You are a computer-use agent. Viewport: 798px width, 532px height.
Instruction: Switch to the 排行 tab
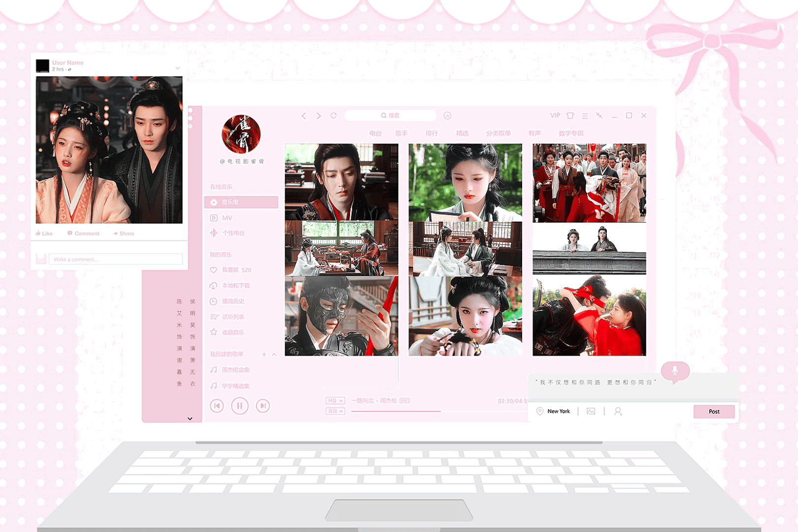click(432, 133)
